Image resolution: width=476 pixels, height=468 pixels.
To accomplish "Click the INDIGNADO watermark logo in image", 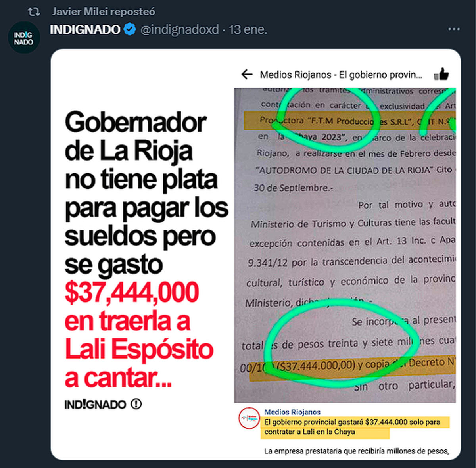I will pyautogui.click(x=95, y=405).
